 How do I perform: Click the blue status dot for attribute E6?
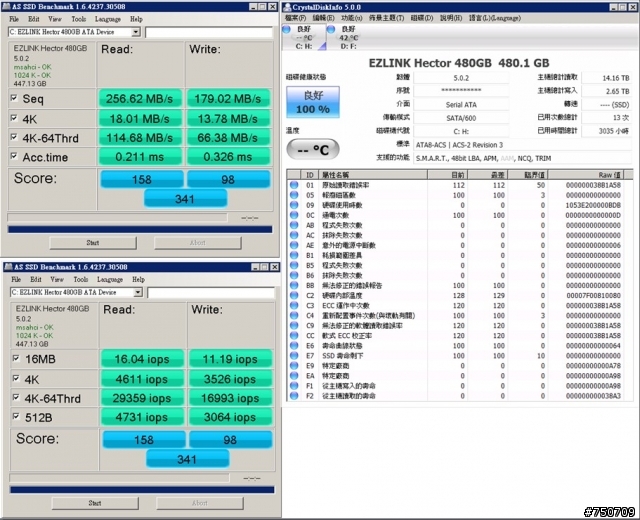[293, 346]
